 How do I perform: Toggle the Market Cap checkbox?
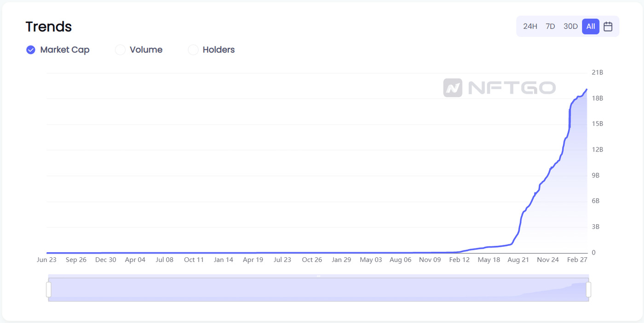[31, 50]
